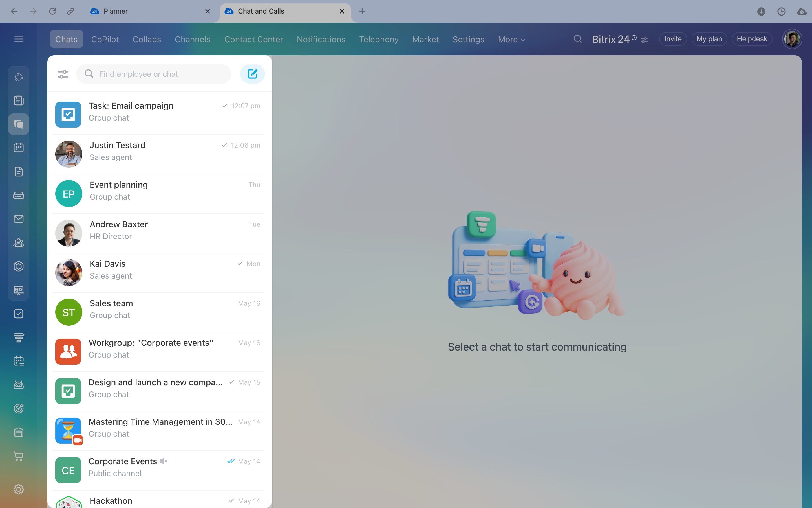Open the Telephony tab

click(x=379, y=39)
